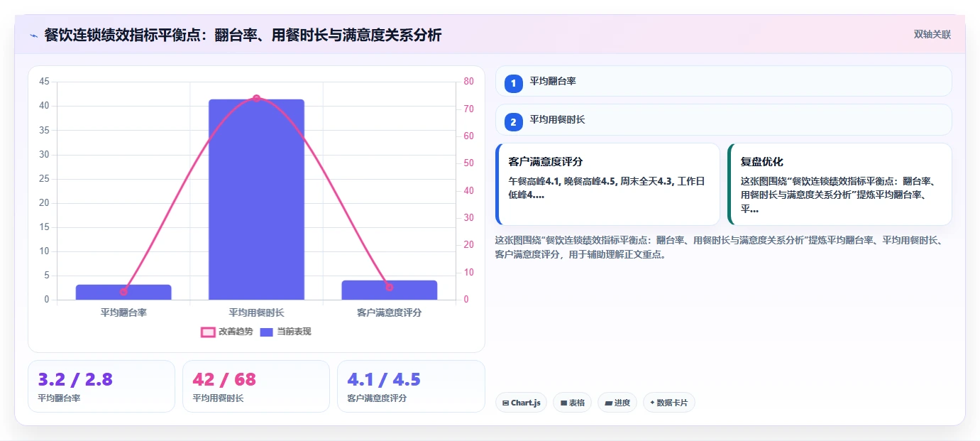The height and width of the screenshot is (441, 980).
Task: Click the 双轴关联 label in header
Action: click(932, 35)
